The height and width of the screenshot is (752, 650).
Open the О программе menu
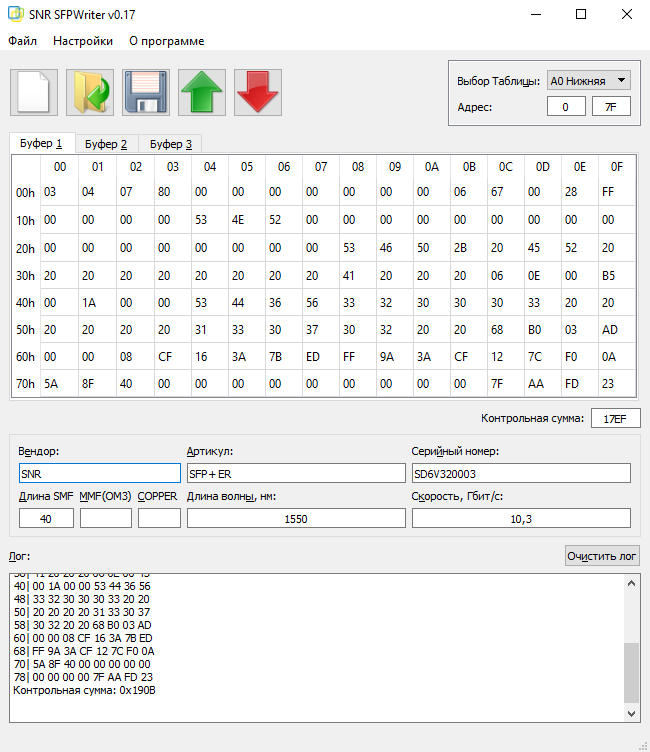(167, 41)
